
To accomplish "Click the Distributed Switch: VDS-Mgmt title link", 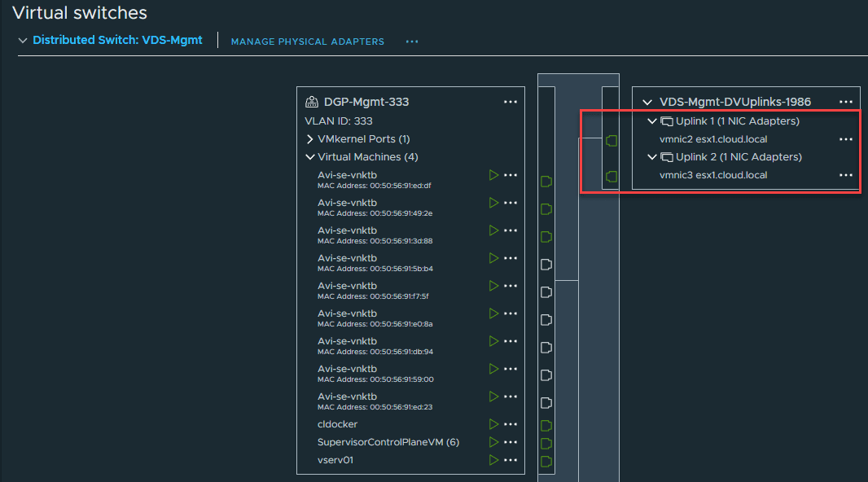I will (x=116, y=40).
